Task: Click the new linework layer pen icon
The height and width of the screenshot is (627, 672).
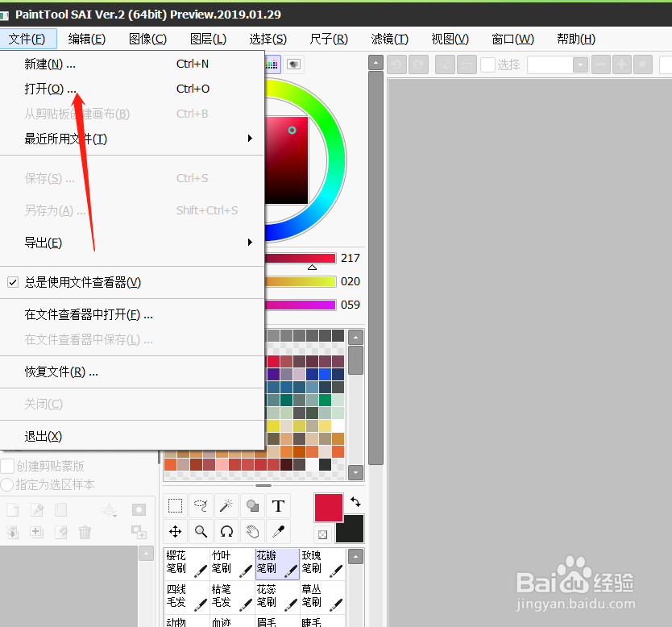Action: coord(37,509)
